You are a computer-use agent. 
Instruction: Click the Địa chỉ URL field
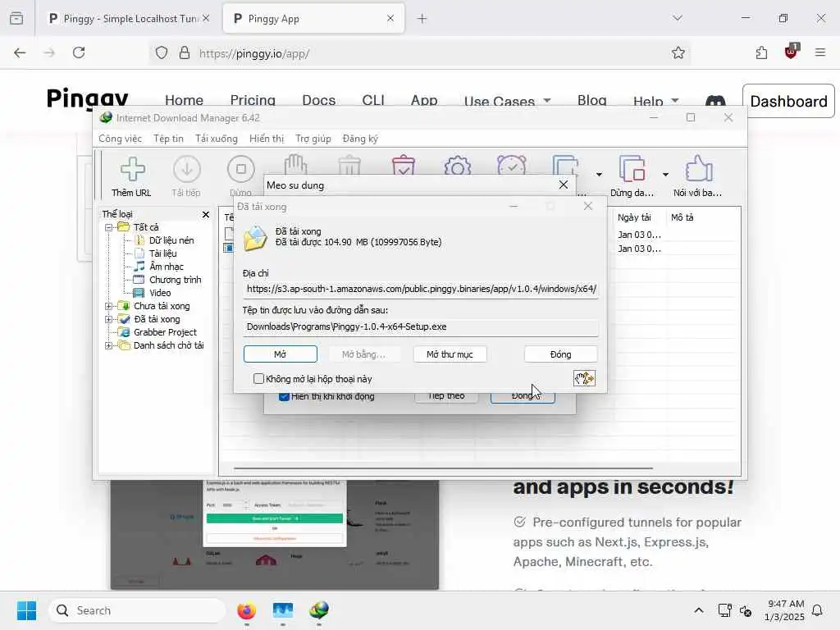(421, 289)
